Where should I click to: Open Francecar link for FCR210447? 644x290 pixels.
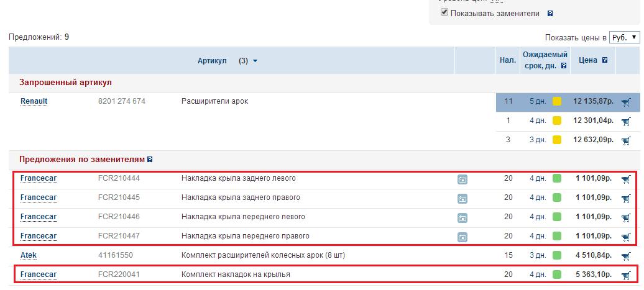(39, 236)
